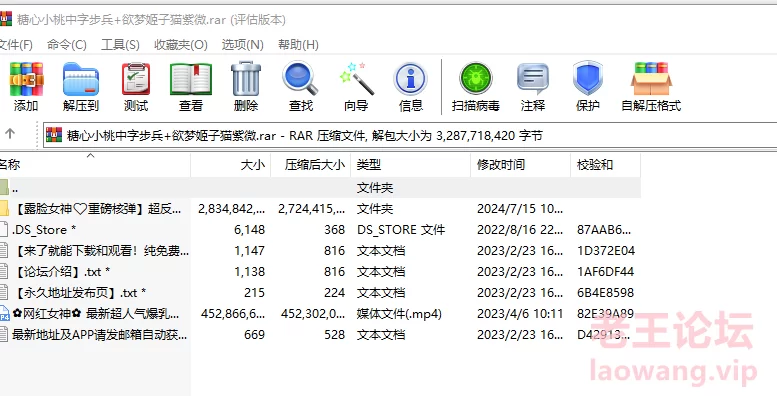Select the 最新地址及APP请发邮箱 file name

coord(100,335)
